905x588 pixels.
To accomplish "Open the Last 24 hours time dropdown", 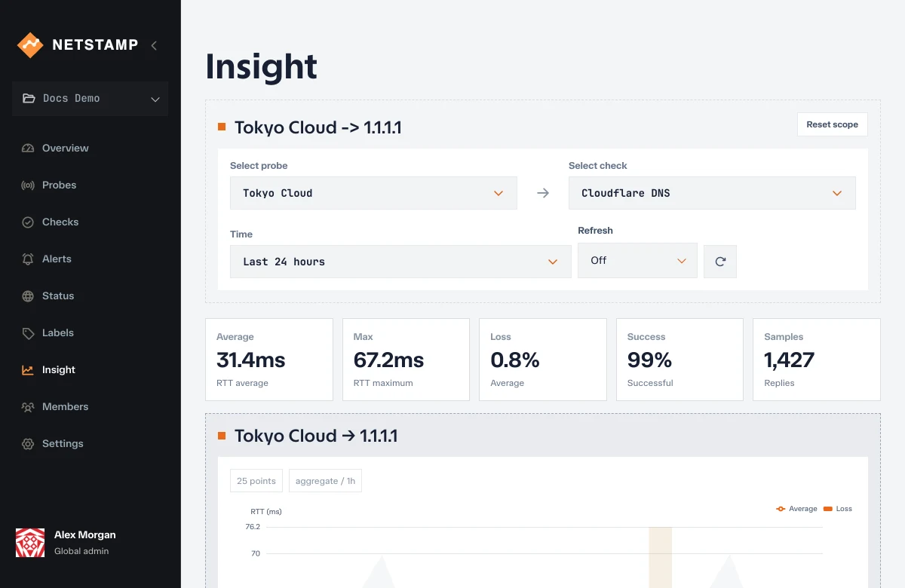I will pyautogui.click(x=400, y=262).
